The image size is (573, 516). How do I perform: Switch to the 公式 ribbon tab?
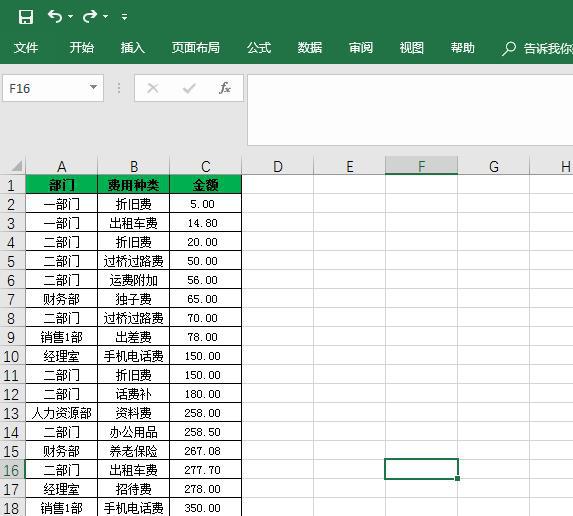coord(259,48)
